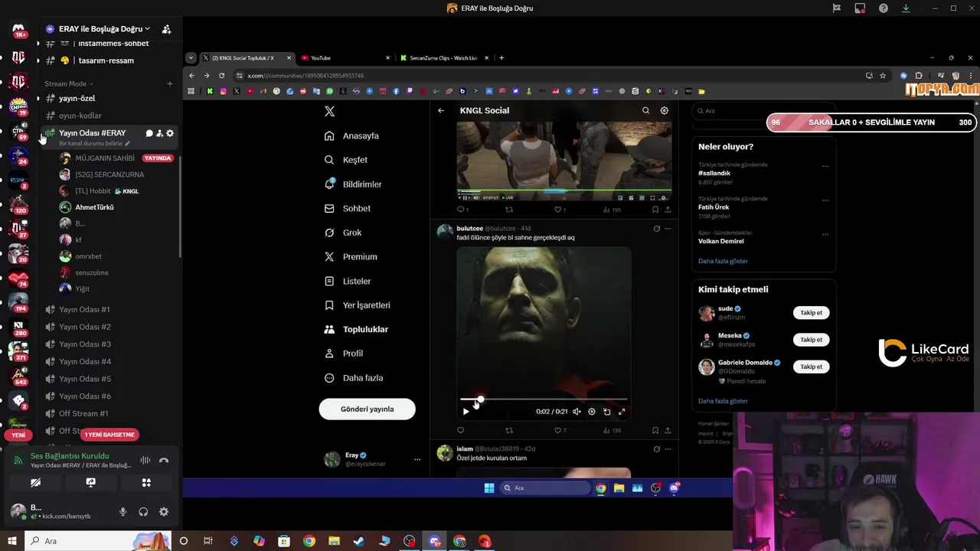Open bulutcee video playback settings gear

pos(591,412)
